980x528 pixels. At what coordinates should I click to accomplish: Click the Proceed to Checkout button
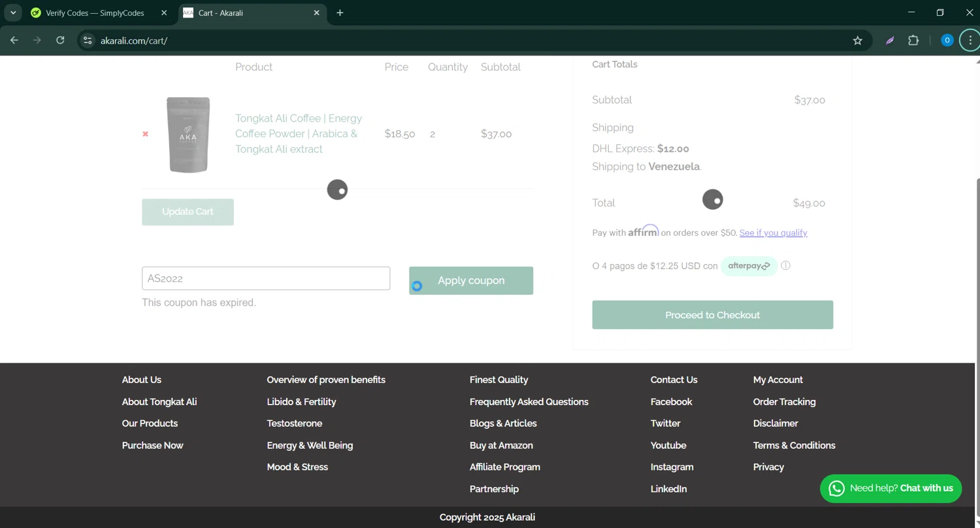pyautogui.click(x=712, y=315)
